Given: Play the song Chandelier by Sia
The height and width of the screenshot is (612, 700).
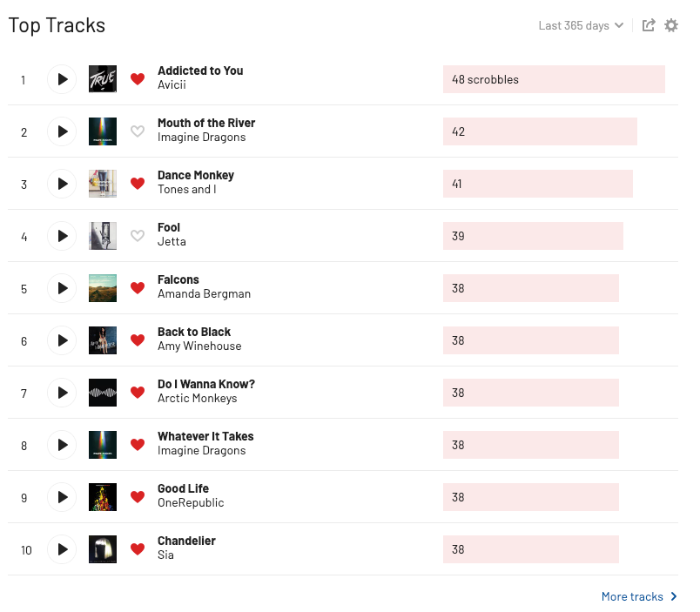Looking at the screenshot, I should [x=62, y=549].
